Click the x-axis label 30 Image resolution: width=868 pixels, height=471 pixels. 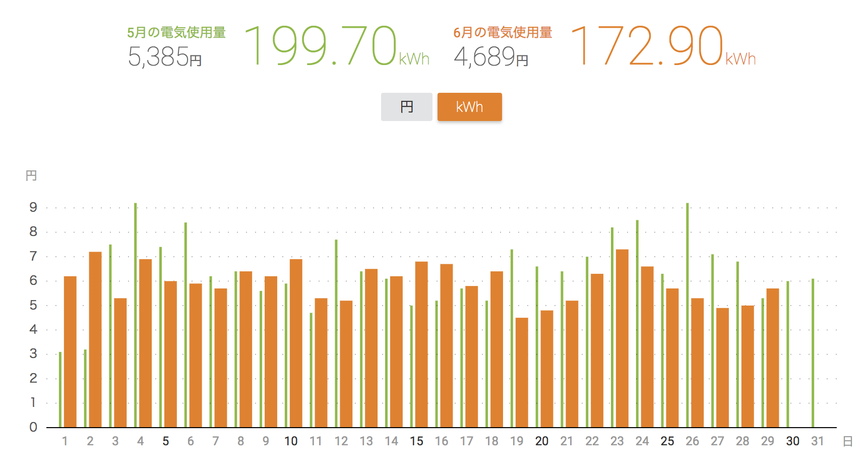[793, 441]
